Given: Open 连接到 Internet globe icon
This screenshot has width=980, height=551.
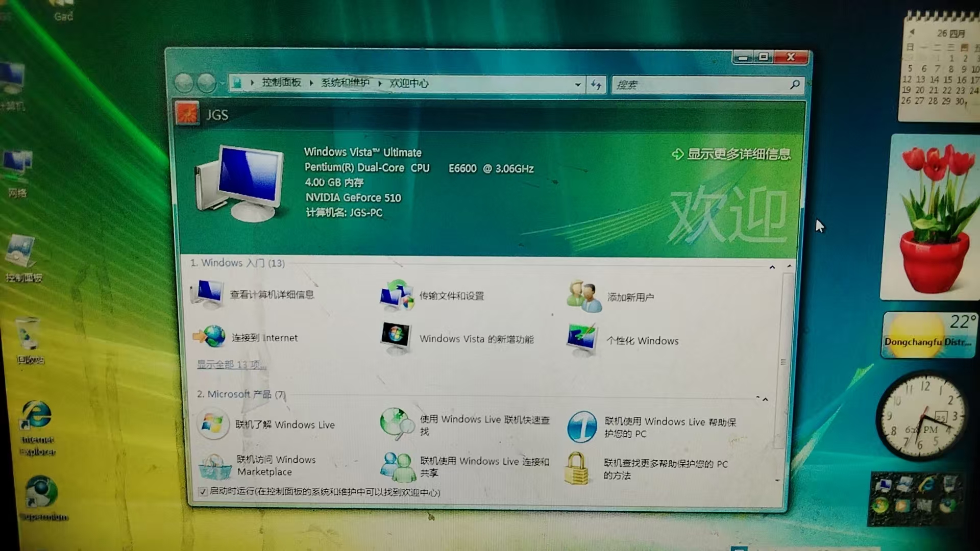Looking at the screenshot, I should [x=209, y=337].
